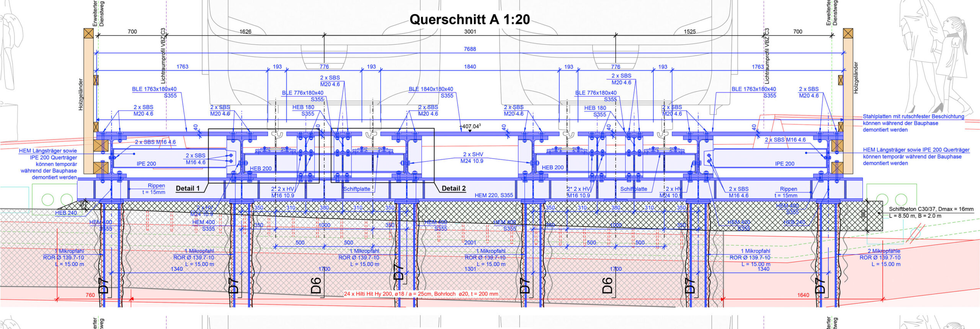Image resolution: width=980 pixels, height=329 pixels.
Task: Pick the red 1640 dimension
Action: click(x=803, y=295)
